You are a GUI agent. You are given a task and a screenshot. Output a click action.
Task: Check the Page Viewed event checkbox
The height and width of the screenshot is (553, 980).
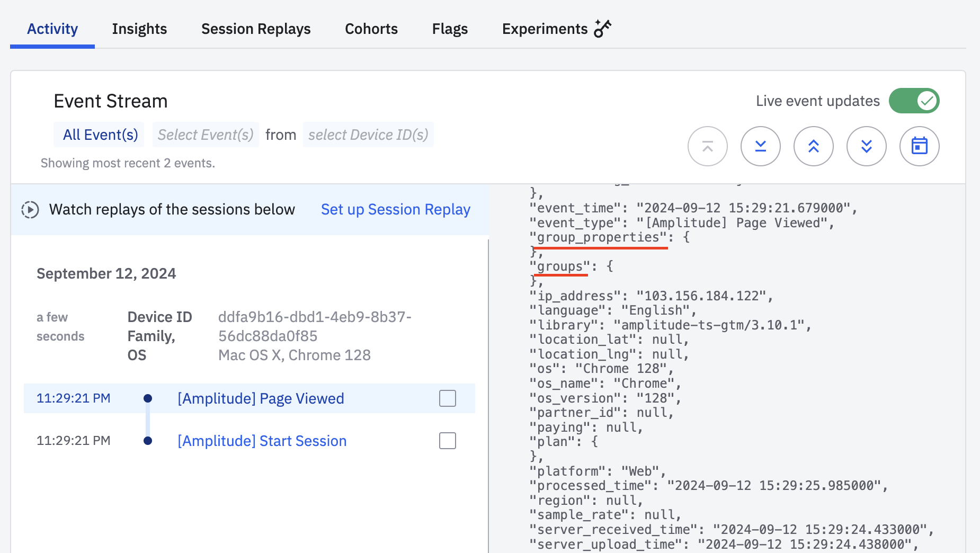[447, 398]
